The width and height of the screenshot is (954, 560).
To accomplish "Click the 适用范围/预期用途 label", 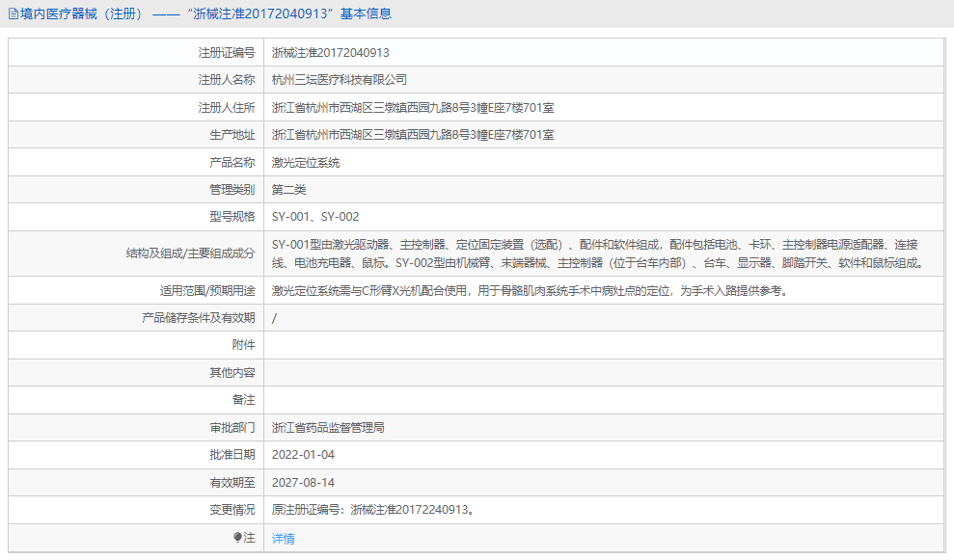I will click(x=207, y=291).
